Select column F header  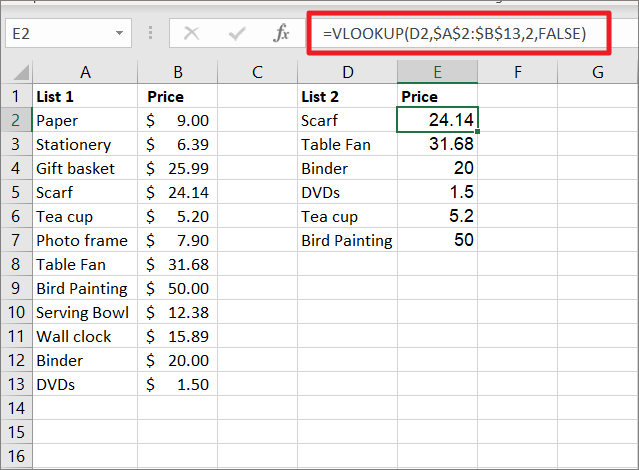tap(518, 72)
